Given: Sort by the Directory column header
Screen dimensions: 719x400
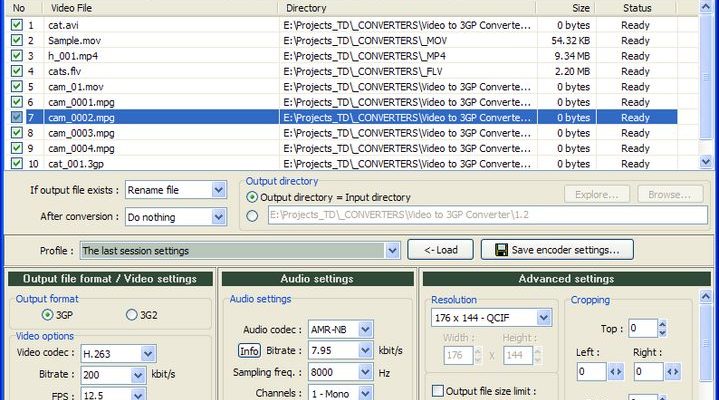Looking at the screenshot, I should (x=407, y=8).
